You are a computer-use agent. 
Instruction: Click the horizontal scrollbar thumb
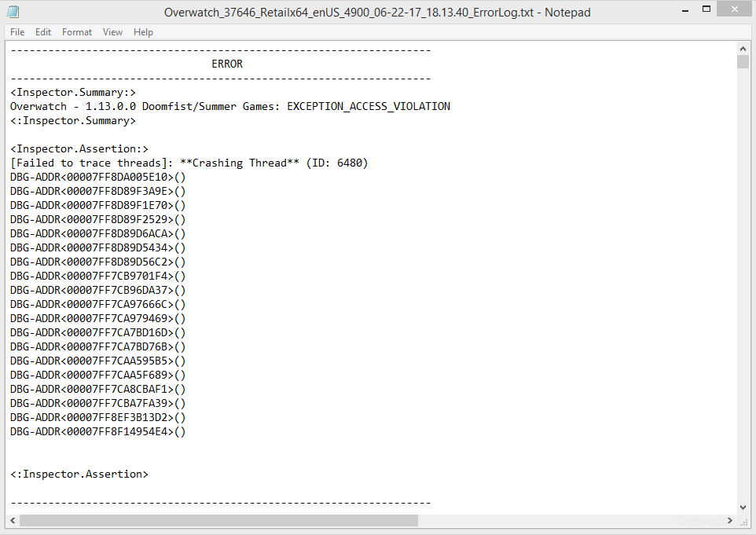click(218, 521)
